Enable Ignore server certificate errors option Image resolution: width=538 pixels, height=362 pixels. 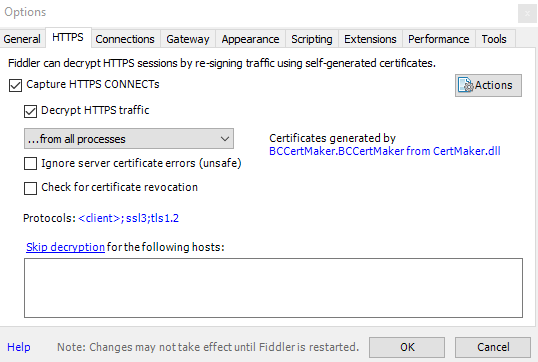pyautogui.click(x=31, y=164)
